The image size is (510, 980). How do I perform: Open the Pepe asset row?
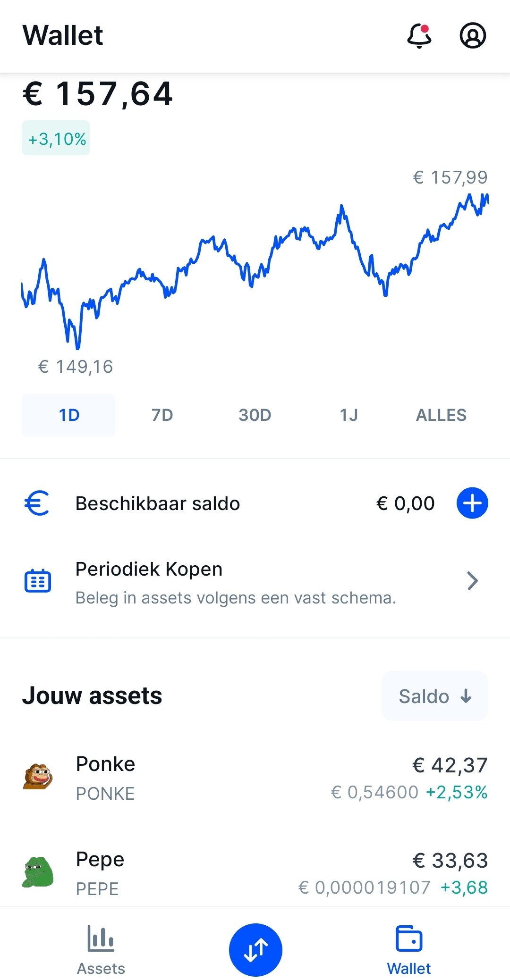[x=255, y=873]
